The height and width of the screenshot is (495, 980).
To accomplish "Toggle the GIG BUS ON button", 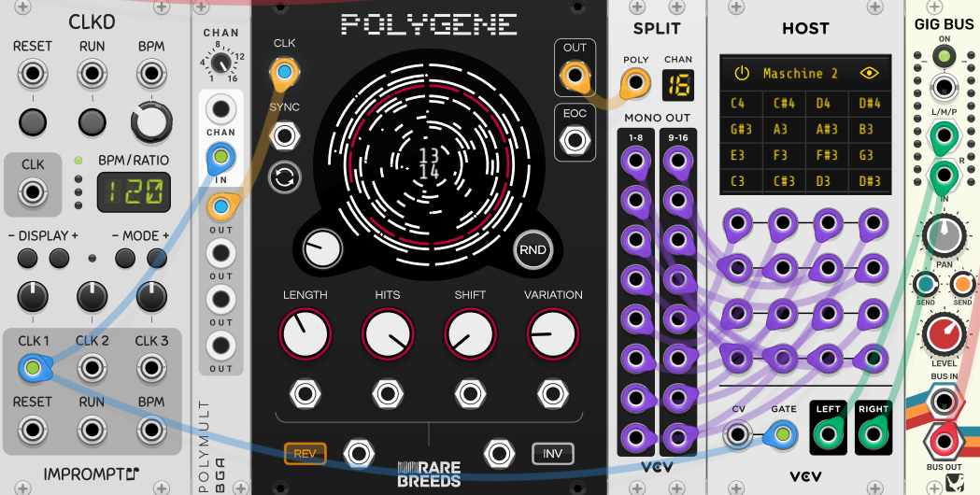I will click(944, 57).
